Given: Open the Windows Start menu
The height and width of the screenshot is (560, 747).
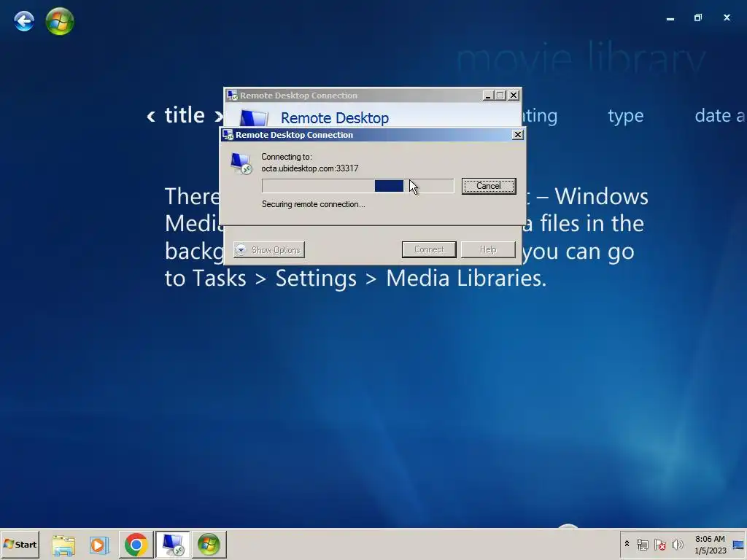Looking at the screenshot, I should click(20, 544).
